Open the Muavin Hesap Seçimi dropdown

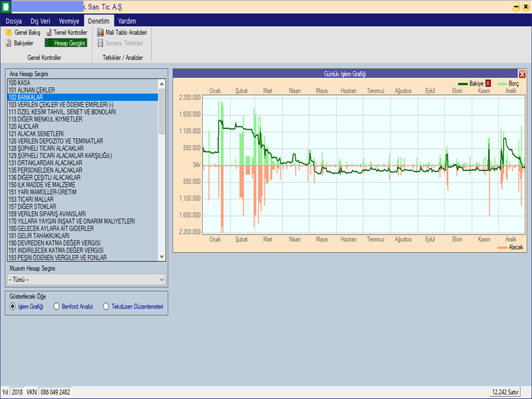coord(86,279)
